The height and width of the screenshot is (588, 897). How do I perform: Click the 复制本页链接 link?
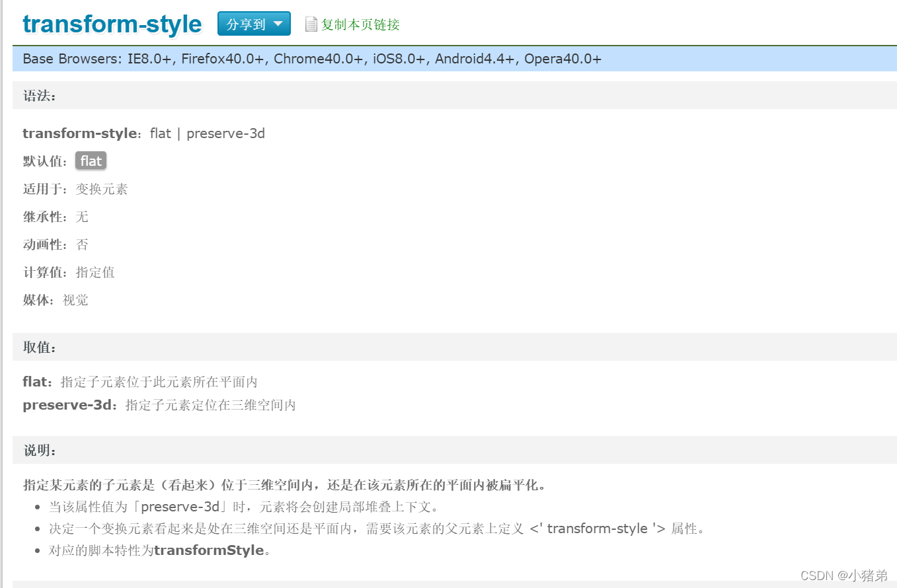point(360,24)
